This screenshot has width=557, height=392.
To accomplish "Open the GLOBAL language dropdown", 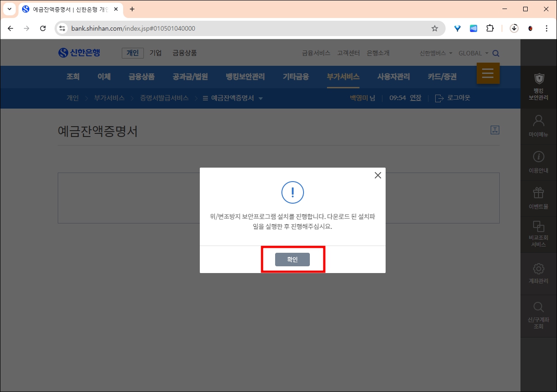I will pos(473,53).
